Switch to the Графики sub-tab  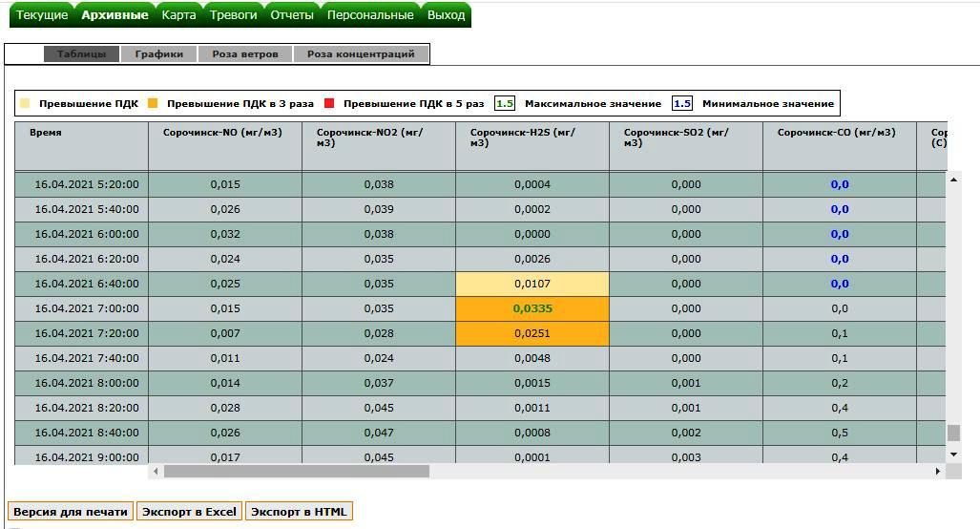(x=158, y=54)
